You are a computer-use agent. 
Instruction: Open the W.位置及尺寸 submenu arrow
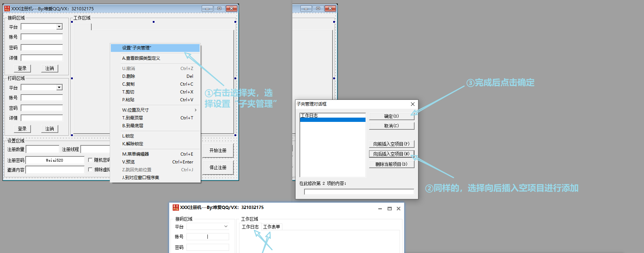196,110
